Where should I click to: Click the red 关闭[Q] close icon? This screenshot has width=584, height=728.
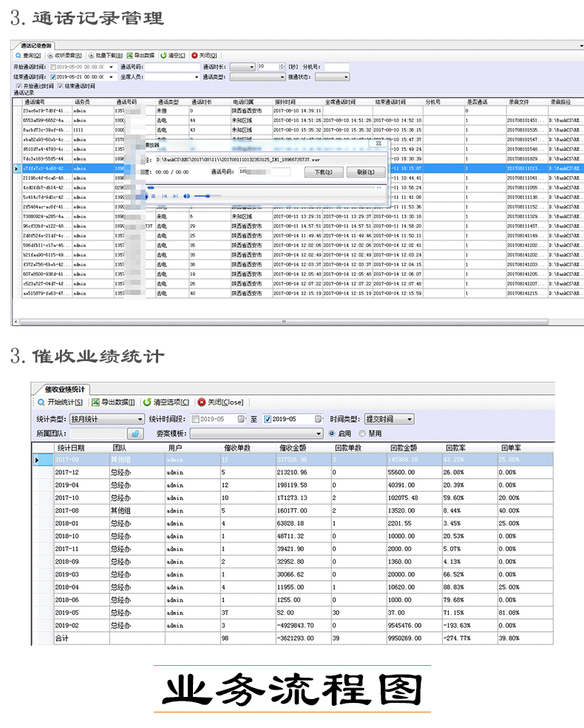195,55
